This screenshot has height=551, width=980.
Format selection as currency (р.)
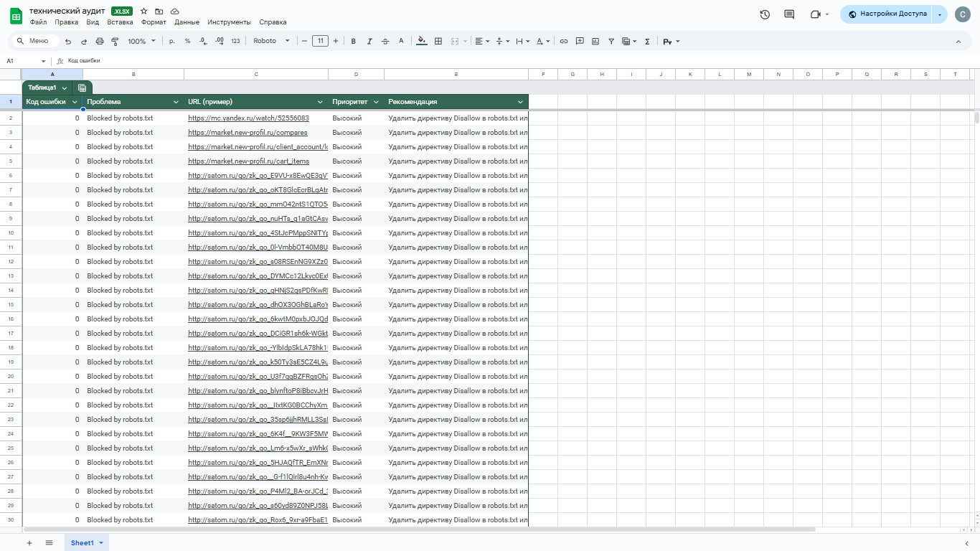[x=172, y=42]
